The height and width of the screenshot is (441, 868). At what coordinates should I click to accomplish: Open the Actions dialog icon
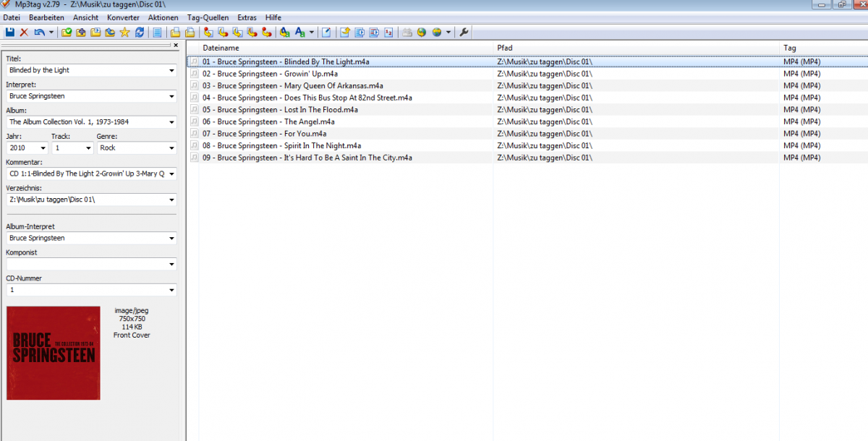(284, 33)
